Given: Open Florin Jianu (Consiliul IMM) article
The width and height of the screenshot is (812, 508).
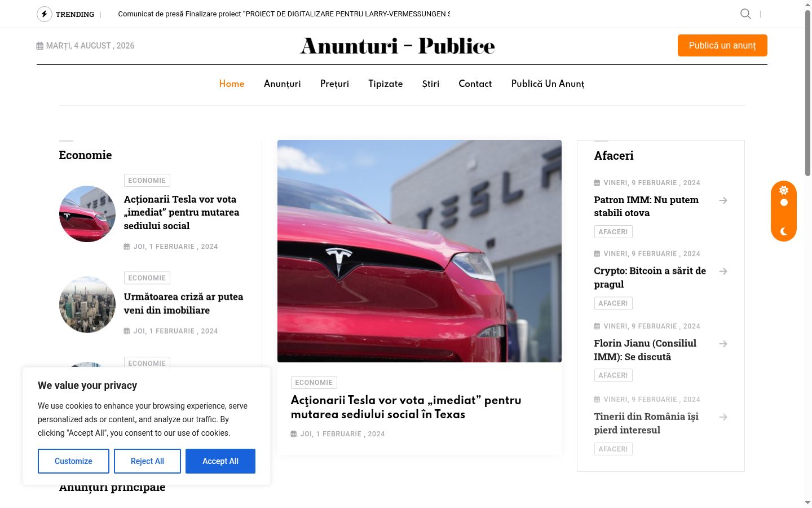Looking at the screenshot, I should (x=645, y=349).
